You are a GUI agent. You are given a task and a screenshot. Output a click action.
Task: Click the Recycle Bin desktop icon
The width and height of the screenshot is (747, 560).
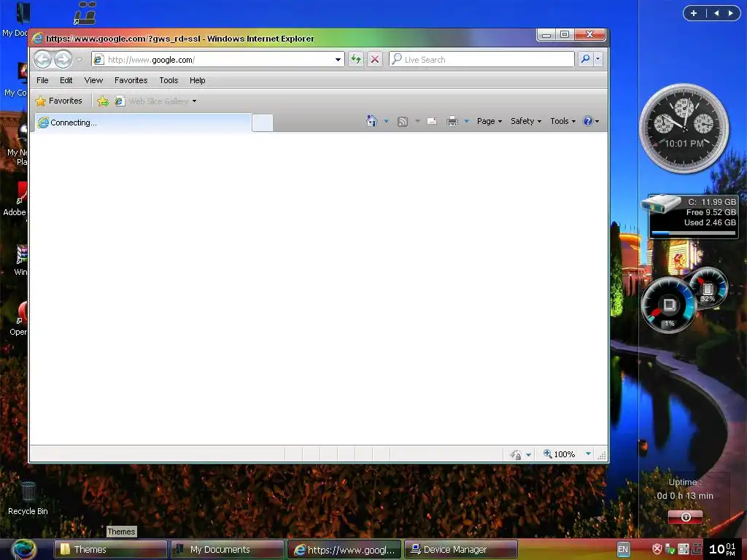coord(28,498)
